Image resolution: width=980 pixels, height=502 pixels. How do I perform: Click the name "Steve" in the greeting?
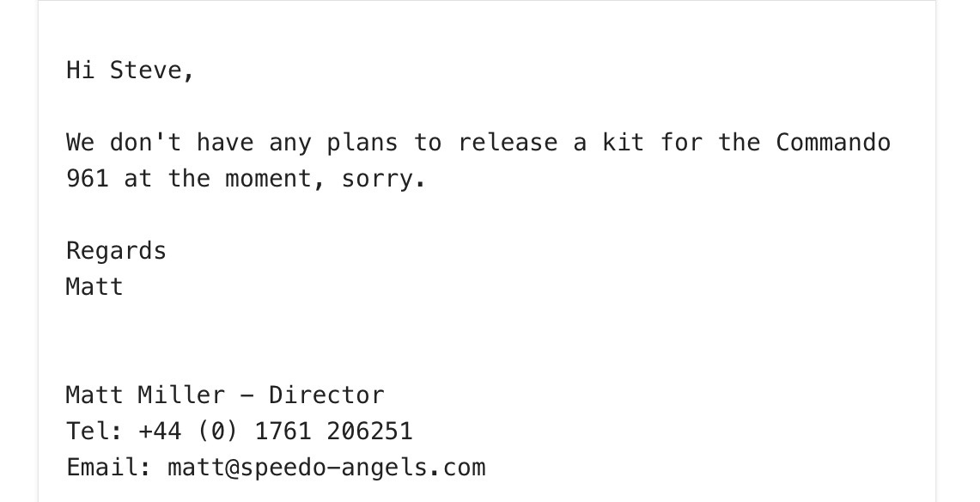click(x=146, y=70)
